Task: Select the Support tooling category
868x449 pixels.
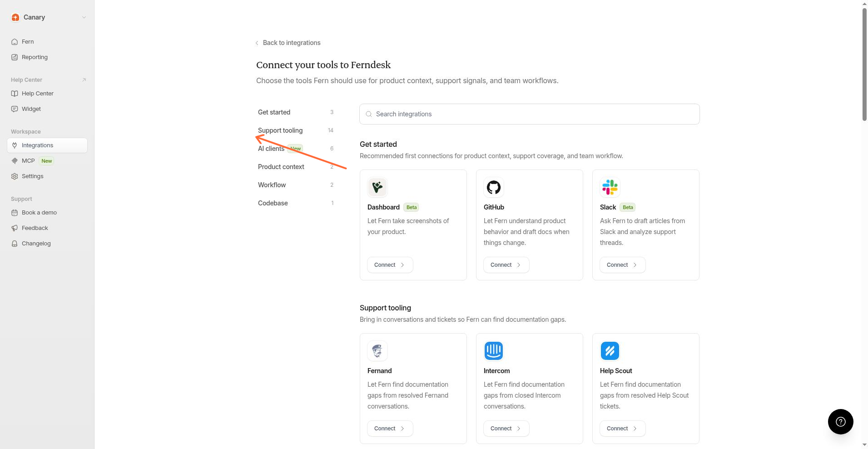Action: (x=296, y=130)
